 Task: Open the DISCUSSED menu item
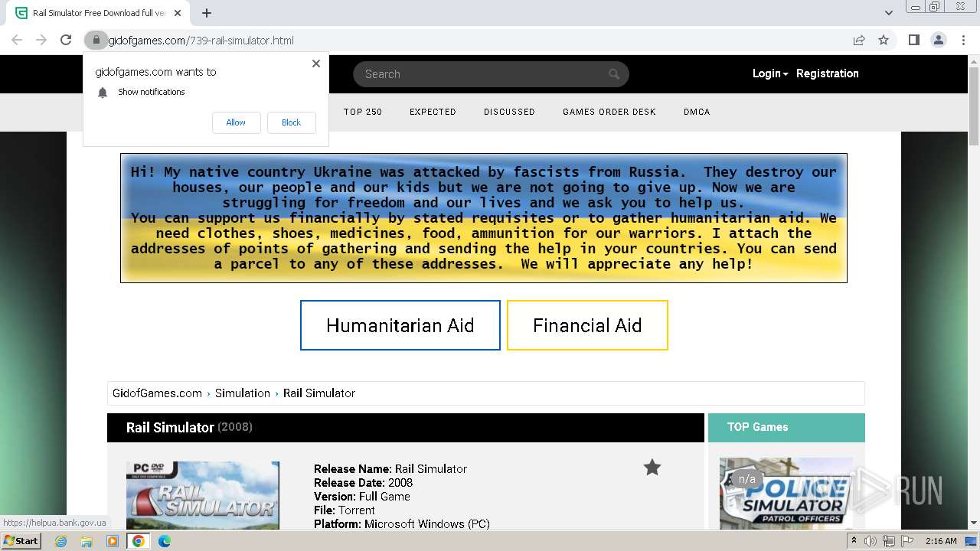(509, 112)
